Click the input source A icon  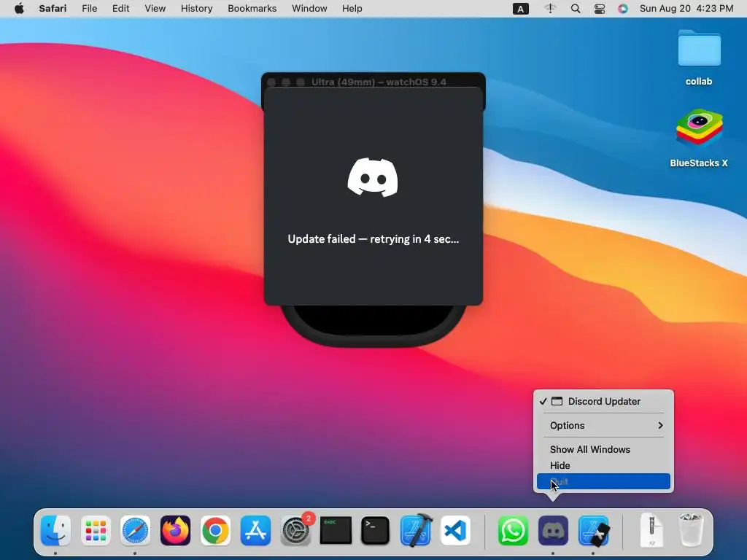pyautogui.click(x=521, y=9)
